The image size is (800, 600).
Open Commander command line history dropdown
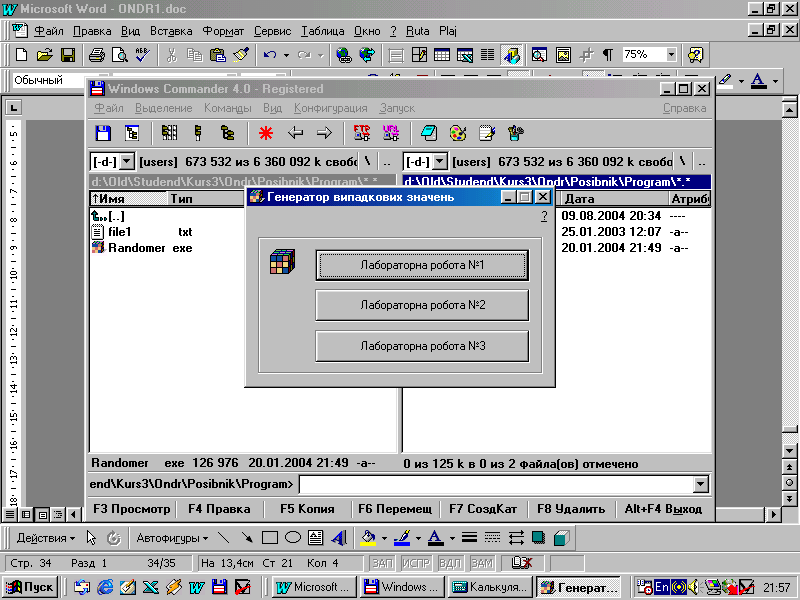point(701,484)
